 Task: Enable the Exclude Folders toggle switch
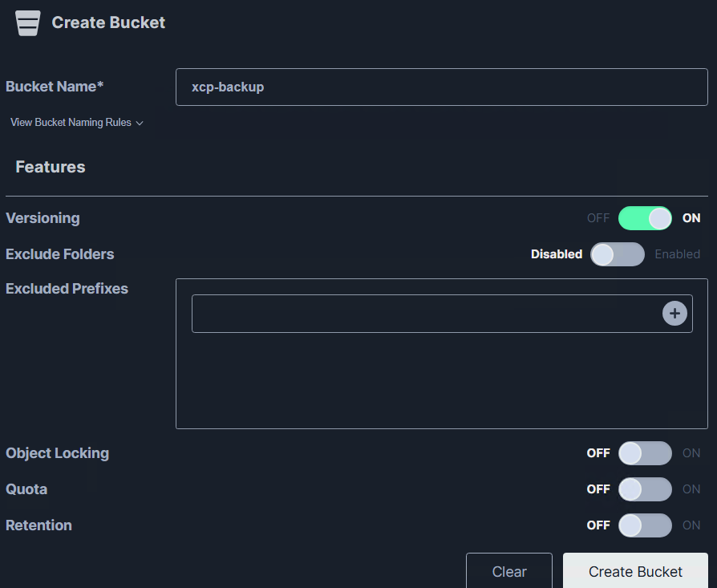coord(617,254)
